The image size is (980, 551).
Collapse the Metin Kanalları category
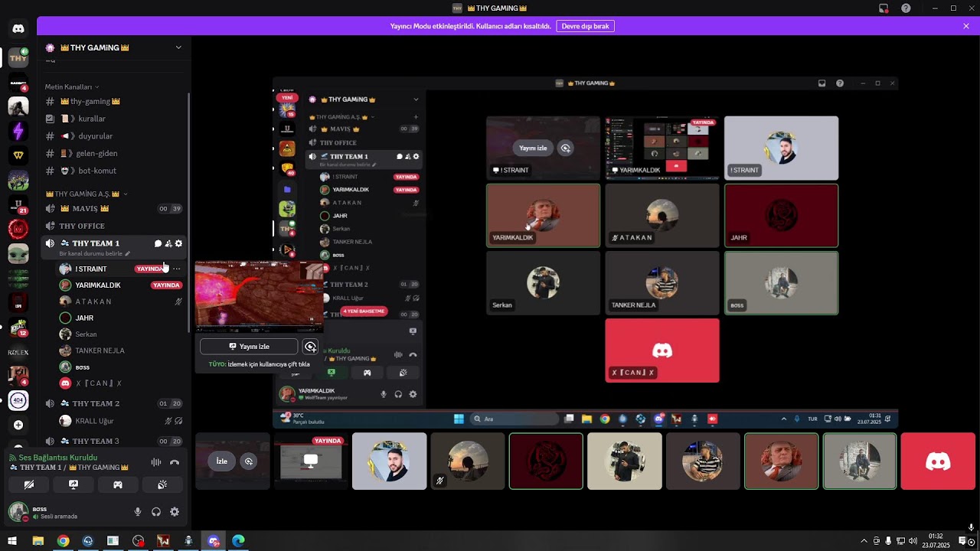[71, 87]
